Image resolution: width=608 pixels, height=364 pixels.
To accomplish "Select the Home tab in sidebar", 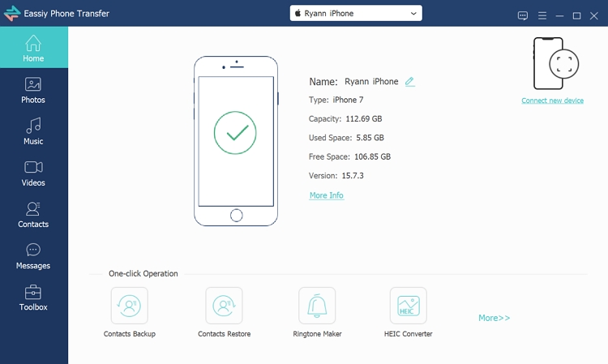I will click(x=33, y=49).
